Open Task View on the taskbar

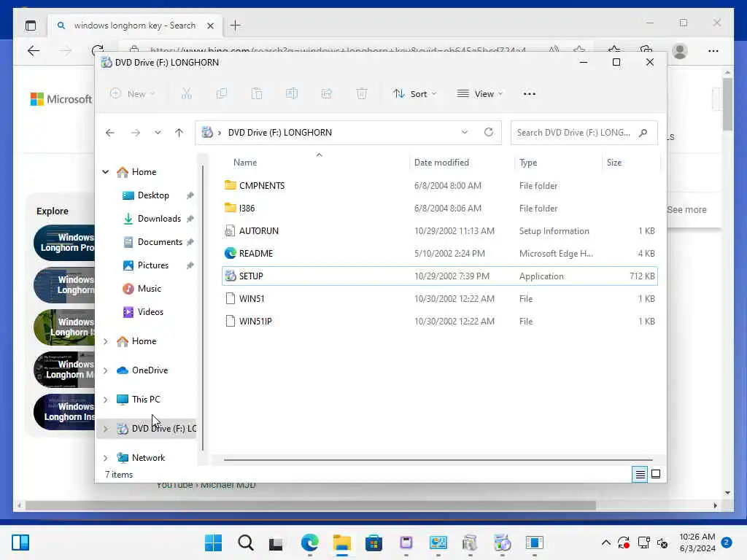pyautogui.click(x=276, y=543)
